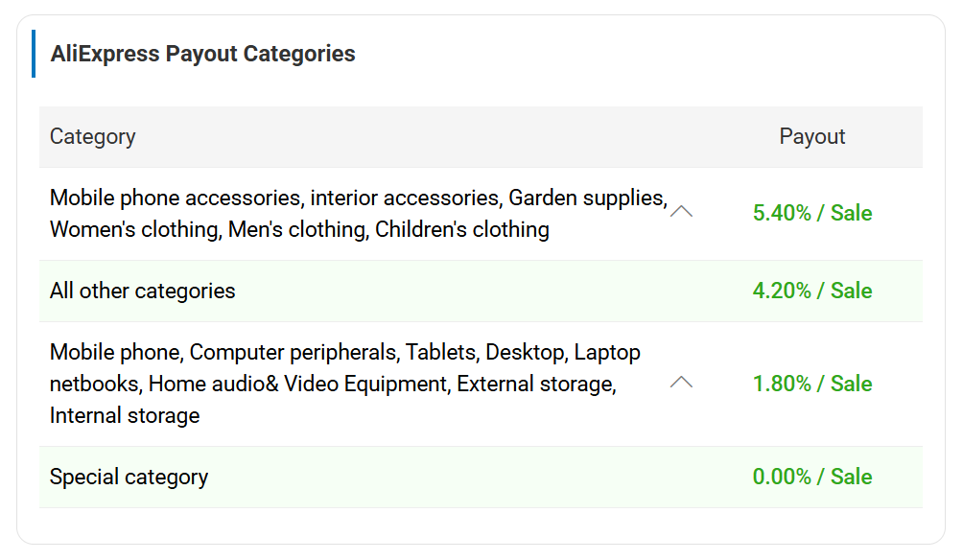This screenshot has height=560, width=963.
Task: Click the Garden supplies text in first row
Action: tap(587, 198)
